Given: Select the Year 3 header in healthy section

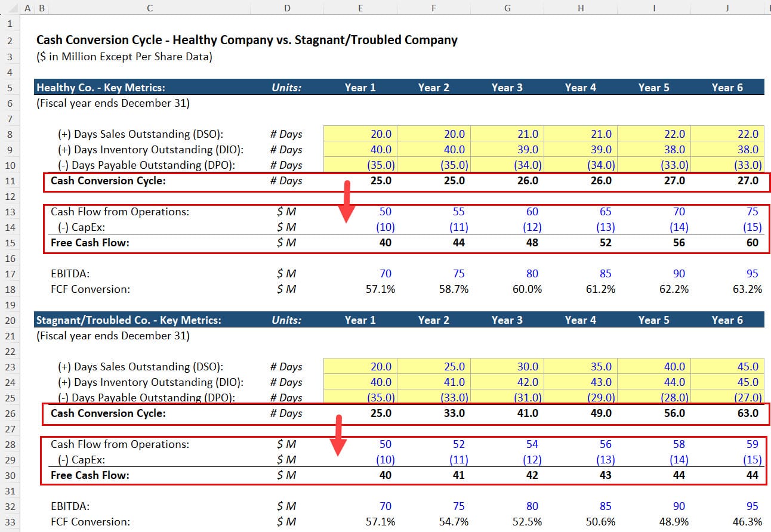Looking at the screenshot, I should click(x=507, y=87).
